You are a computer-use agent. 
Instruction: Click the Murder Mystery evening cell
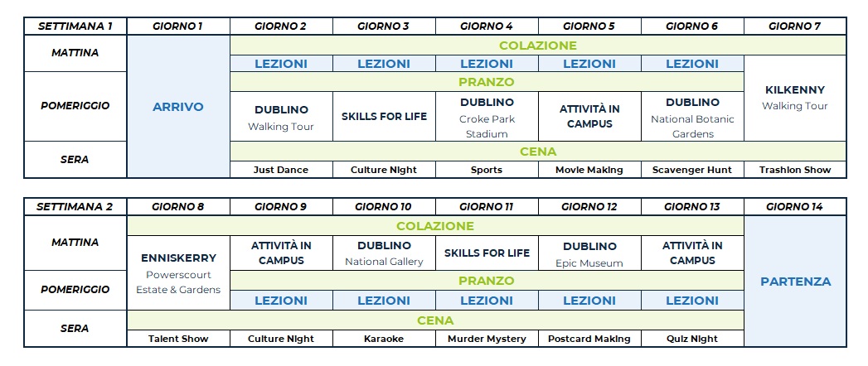pos(487,339)
